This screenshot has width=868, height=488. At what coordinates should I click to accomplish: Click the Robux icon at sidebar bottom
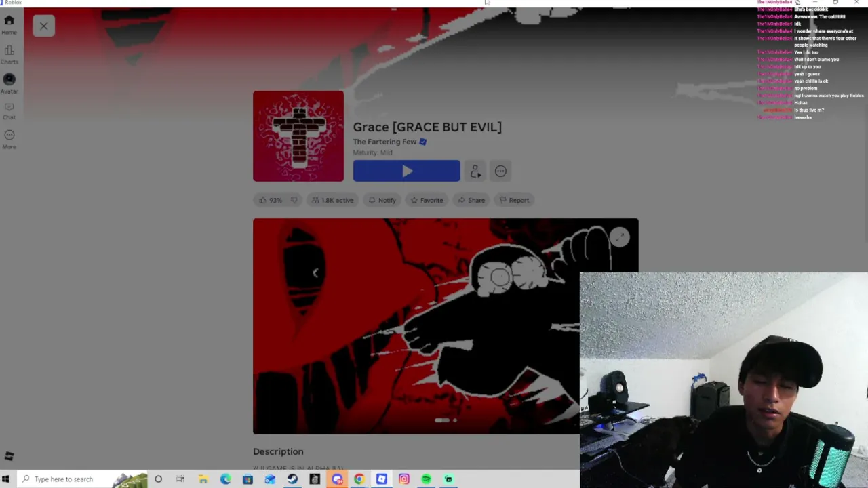[x=9, y=456]
